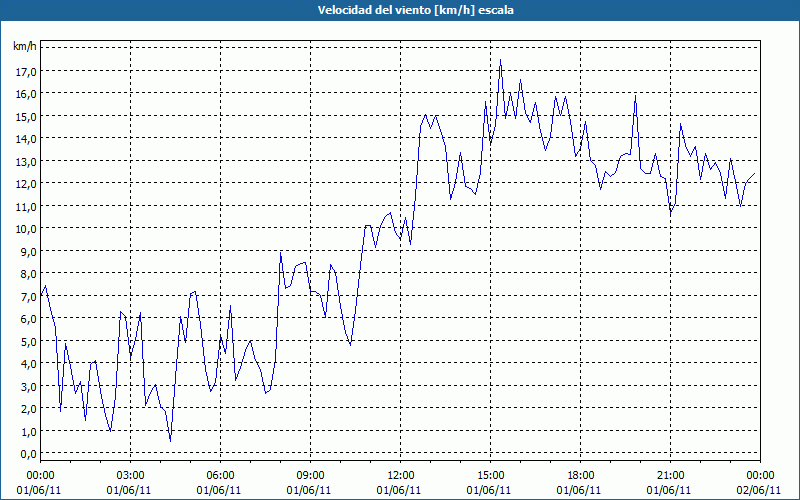The height and width of the screenshot is (500, 800).
Task: Click the '8,0' y-axis tick label
Action: tap(29, 273)
